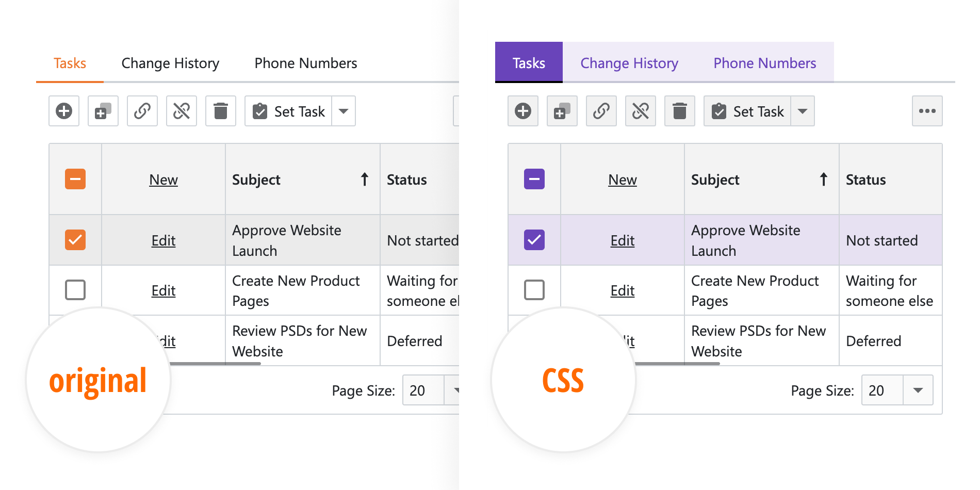Select orange Tasks tab in original panel
980x490 pixels.
[x=70, y=63]
